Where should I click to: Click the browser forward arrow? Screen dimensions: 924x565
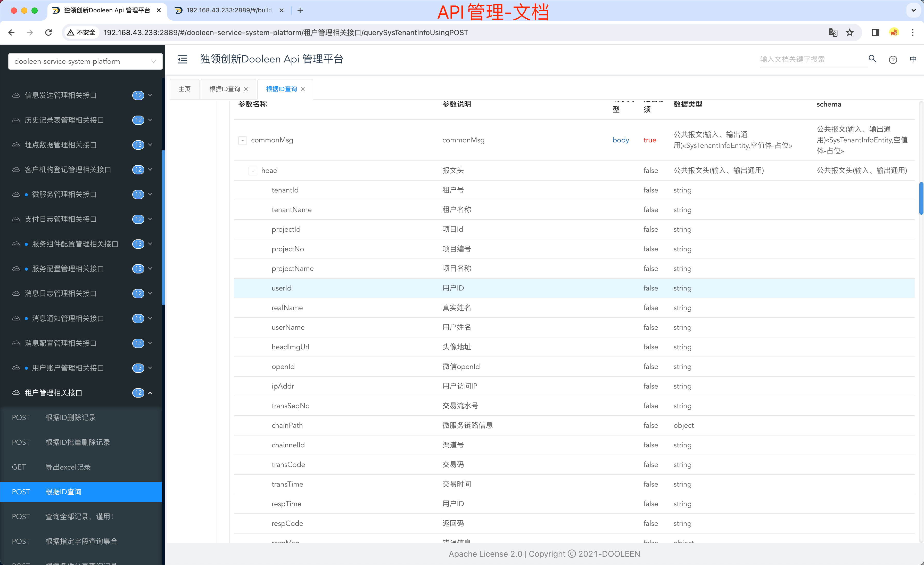pos(30,33)
